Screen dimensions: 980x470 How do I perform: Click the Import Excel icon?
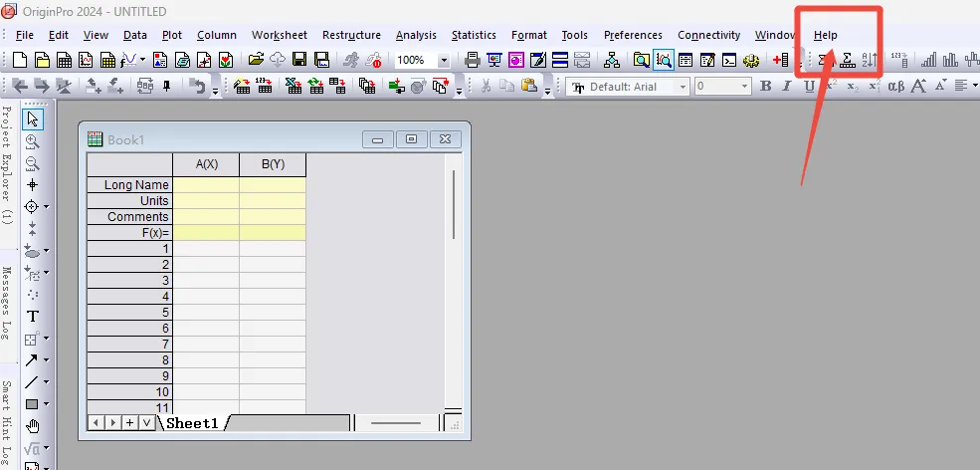point(294,87)
